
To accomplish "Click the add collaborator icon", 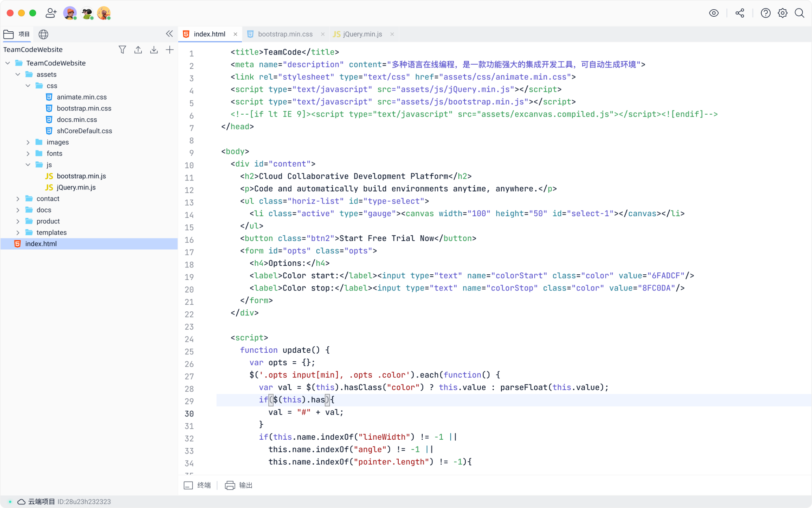I will tap(51, 13).
